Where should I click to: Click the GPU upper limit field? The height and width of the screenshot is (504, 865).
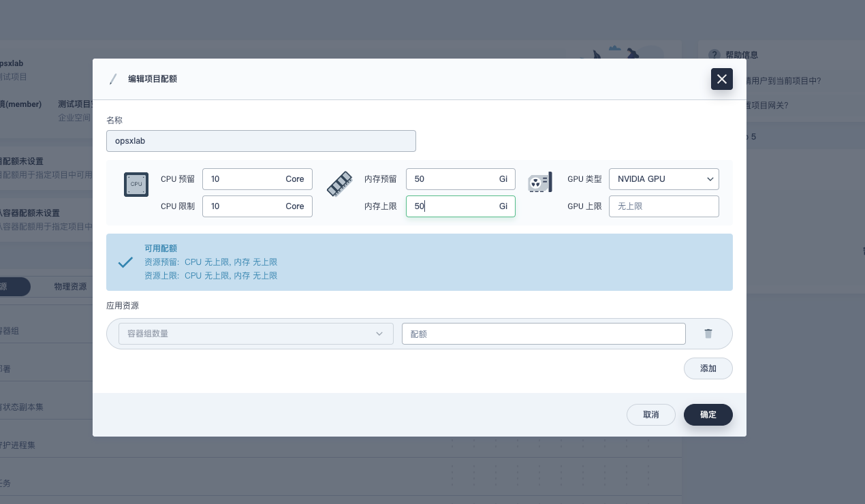tap(663, 206)
